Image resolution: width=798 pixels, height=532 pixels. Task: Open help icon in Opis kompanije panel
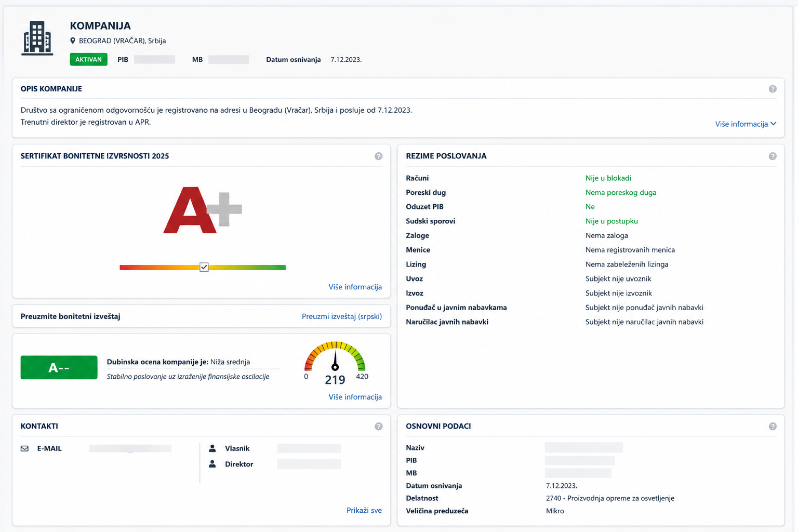[773, 89]
